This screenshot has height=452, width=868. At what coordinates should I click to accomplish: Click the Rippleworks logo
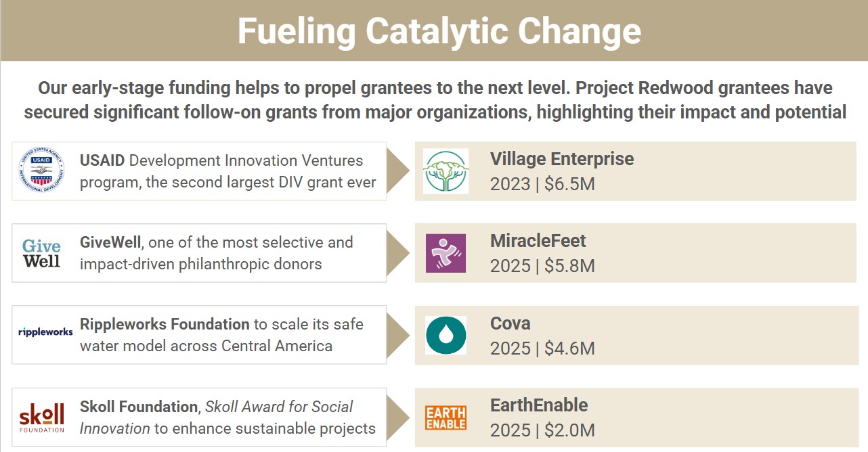(x=45, y=332)
